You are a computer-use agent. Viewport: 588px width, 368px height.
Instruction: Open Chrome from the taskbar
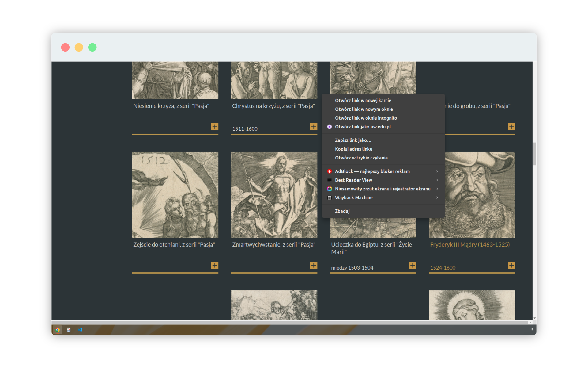click(57, 330)
